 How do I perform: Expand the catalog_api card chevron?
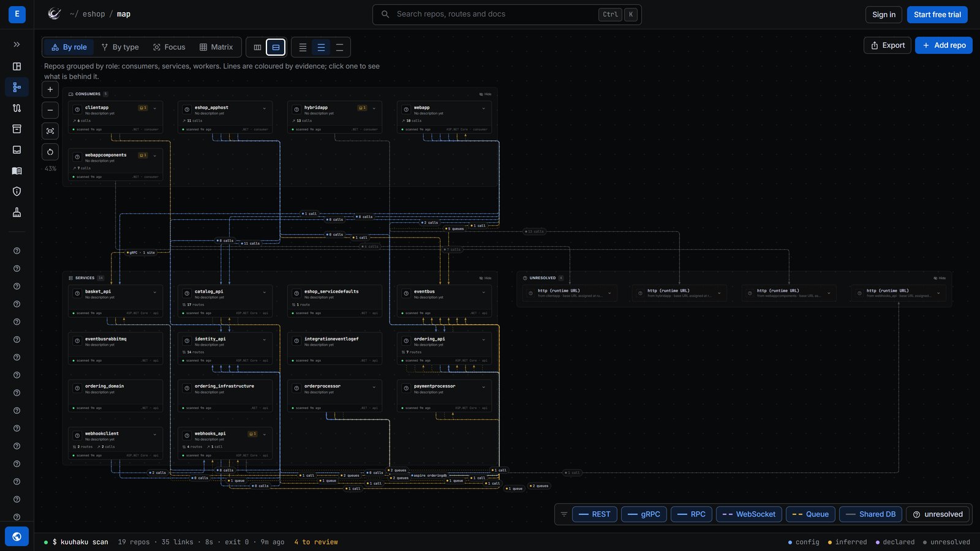coord(265,292)
